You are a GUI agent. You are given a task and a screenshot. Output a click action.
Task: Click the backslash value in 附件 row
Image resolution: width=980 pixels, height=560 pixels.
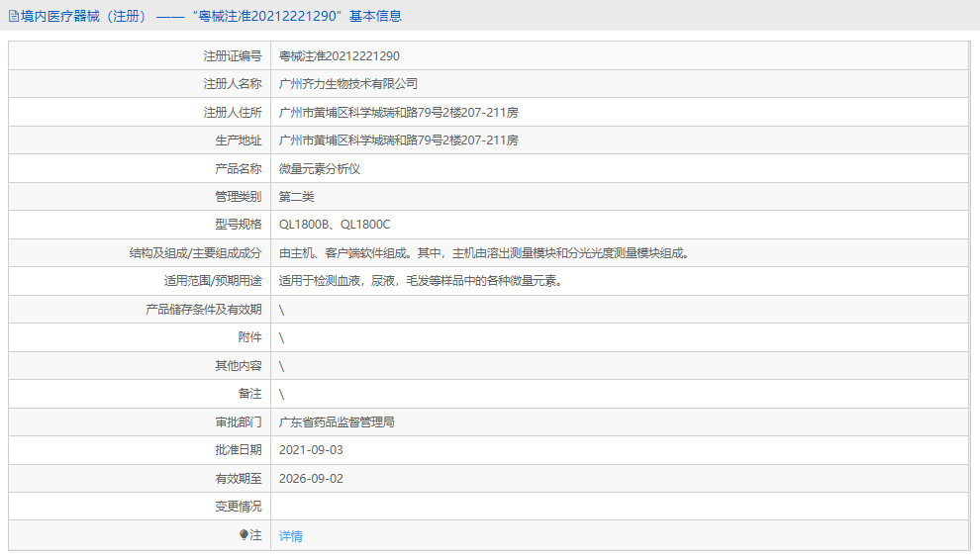pos(281,337)
